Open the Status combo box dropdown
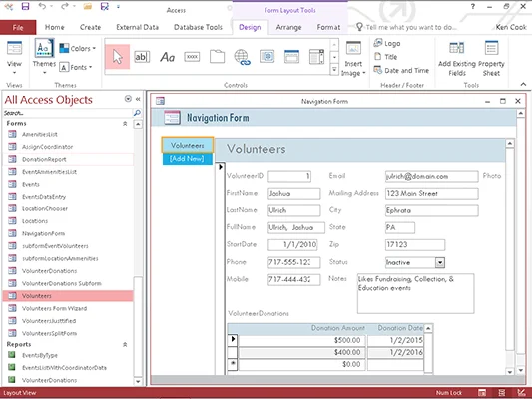532x399 pixels. tap(440, 262)
